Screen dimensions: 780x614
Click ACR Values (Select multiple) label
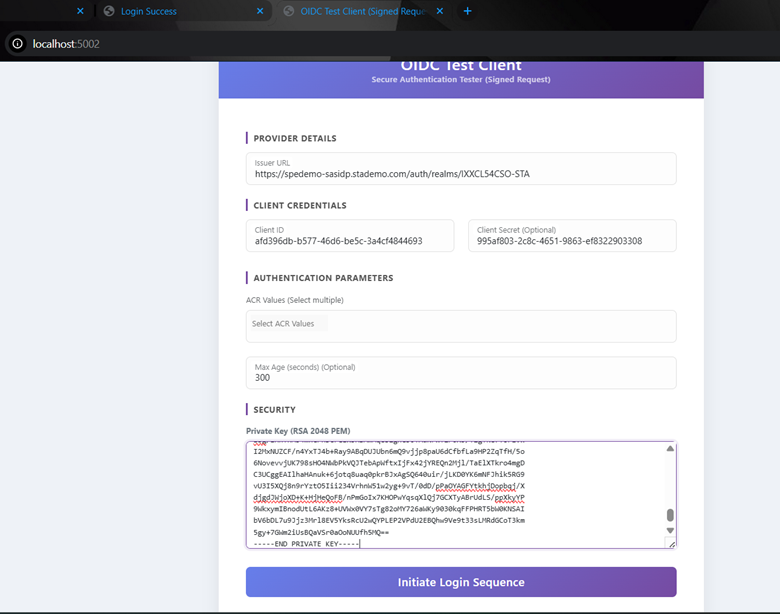294,300
